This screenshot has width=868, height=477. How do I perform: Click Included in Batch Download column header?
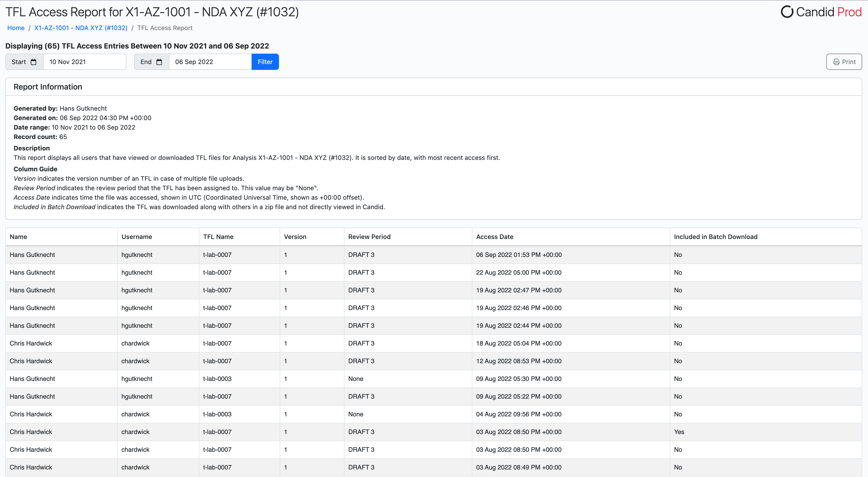(x=715, y=237)
